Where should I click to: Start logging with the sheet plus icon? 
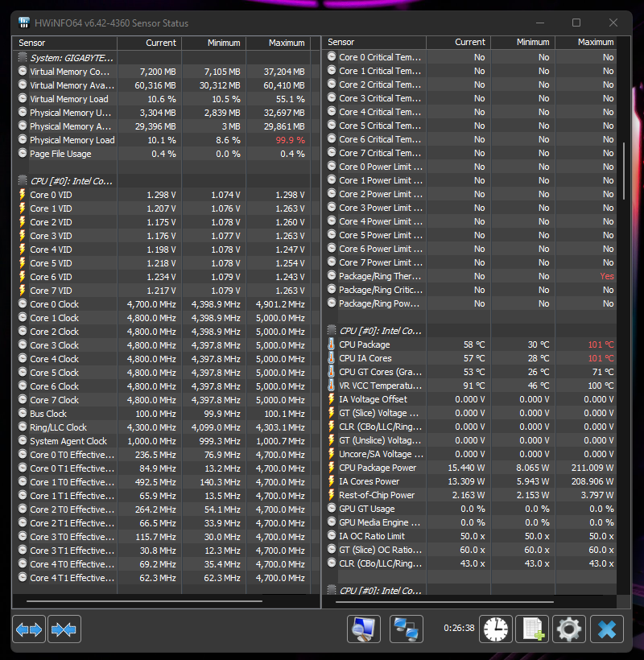coord(532,629)
